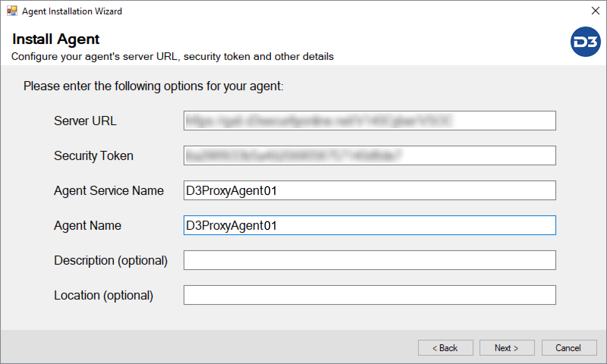Click the empty Location (optional) field
Screen dimensions: 607x364
pos(370,295)
